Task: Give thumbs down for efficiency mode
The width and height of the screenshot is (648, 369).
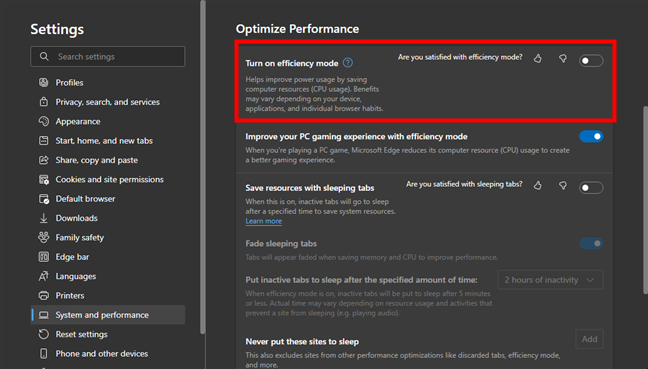Action: point(562,59)
